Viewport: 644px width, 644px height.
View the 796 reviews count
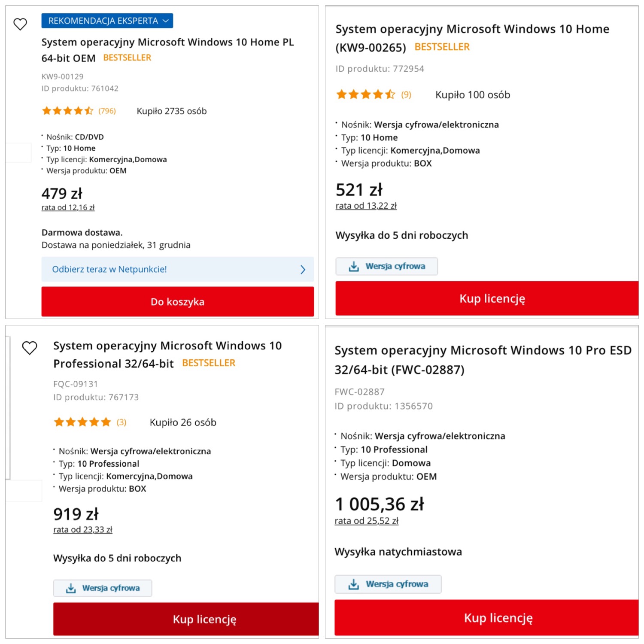[x=107, y=111]
